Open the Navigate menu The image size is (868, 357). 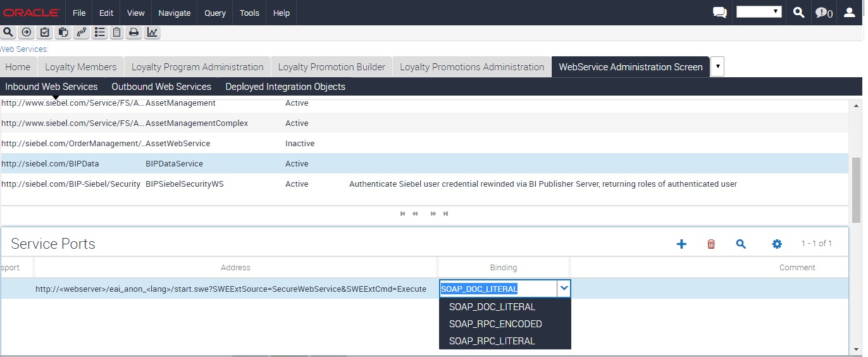175,13
